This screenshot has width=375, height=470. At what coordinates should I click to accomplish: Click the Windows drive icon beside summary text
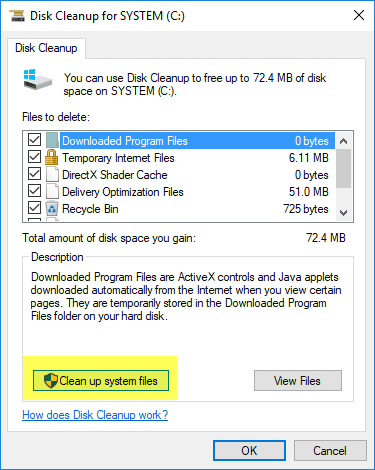(x=38, y=79)
